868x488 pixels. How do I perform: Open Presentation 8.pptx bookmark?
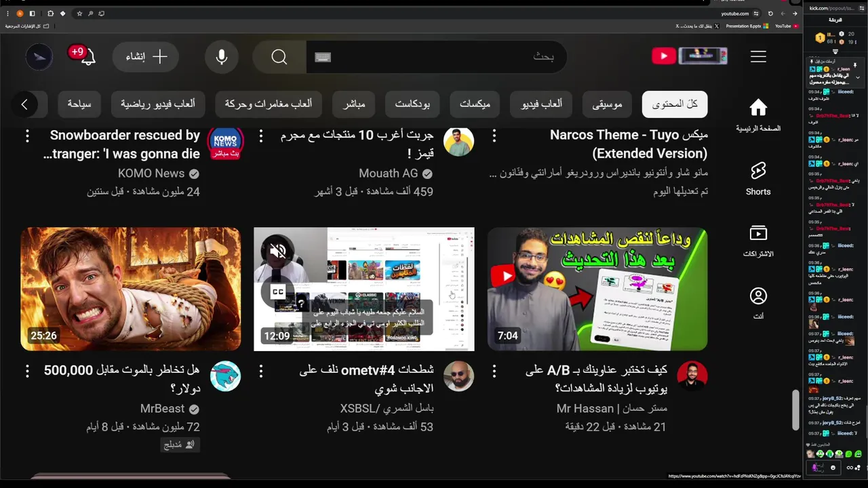click(747, 26)
